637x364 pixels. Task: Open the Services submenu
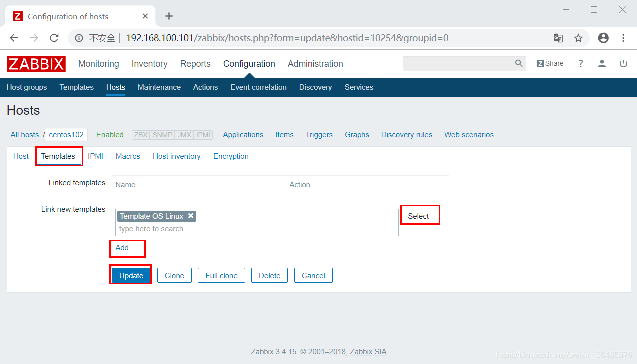tap(359, 87)
